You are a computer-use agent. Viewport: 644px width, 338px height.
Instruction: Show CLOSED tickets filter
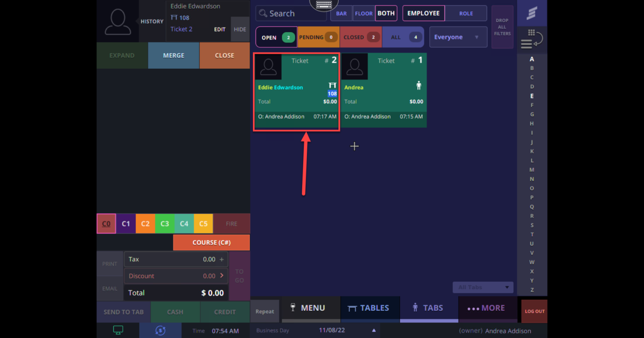(361, 37)
